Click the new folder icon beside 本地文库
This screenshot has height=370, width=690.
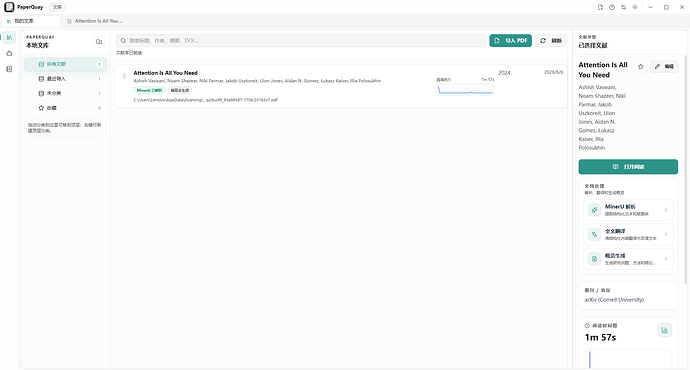[x=99, y=41]
